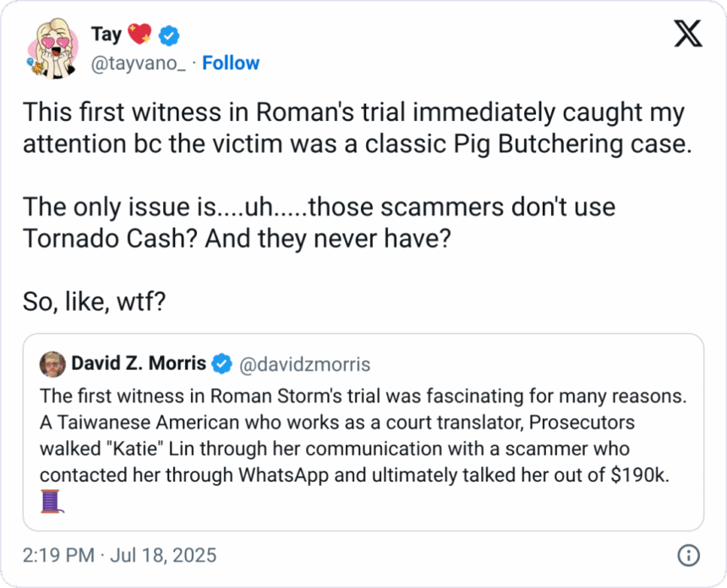Click Tay's blue verified badge
This screenshot has height=588, width=727.
tap(167, 35)
